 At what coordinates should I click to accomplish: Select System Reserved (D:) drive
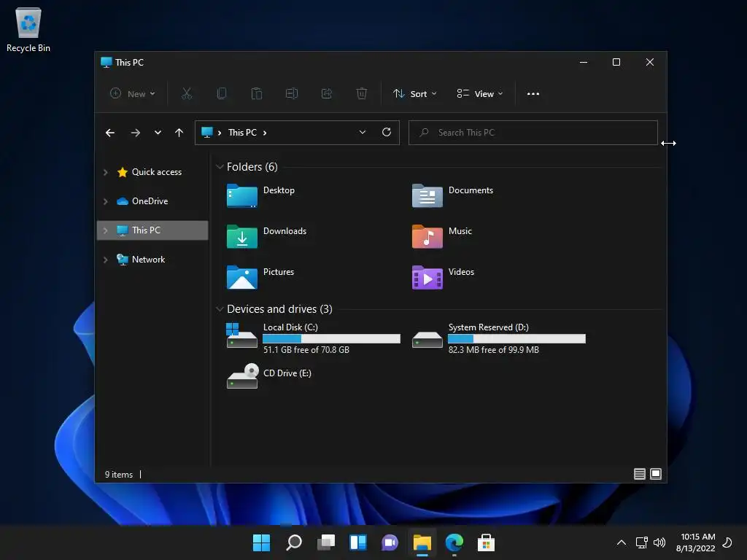[x=498, y=338]
